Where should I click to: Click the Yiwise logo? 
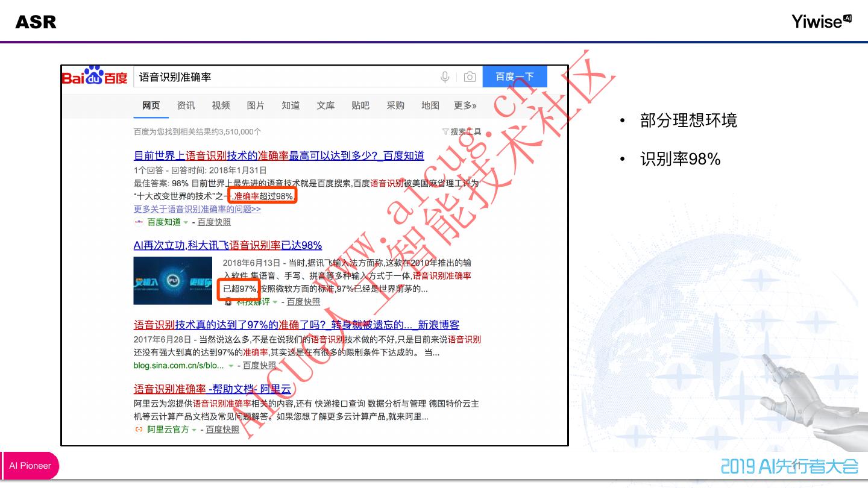pos(822,22)
